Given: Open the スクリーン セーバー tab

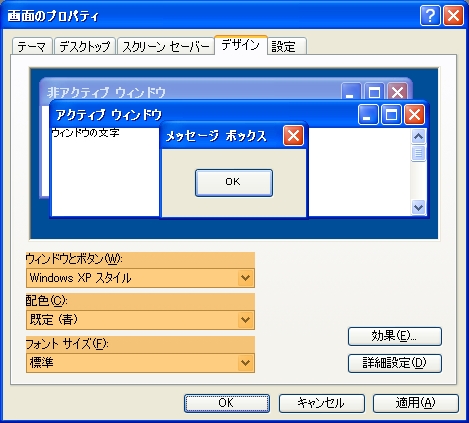Looking at the screenshot, I should click(166, 46).
